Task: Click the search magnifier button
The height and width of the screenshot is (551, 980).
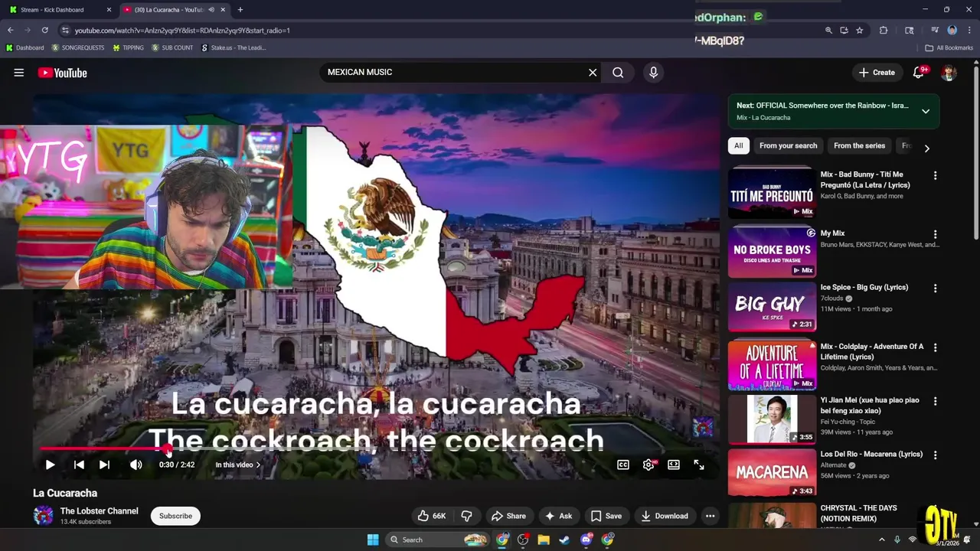Action: [618, 73]
